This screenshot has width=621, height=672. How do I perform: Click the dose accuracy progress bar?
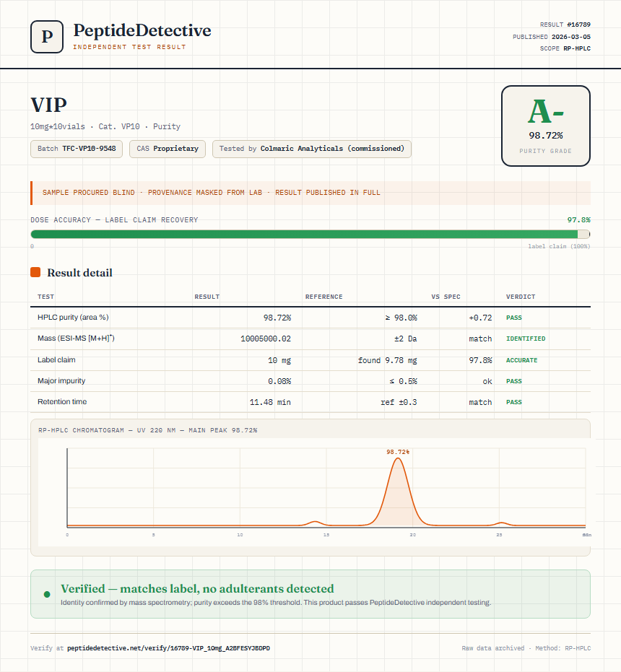pyautogui.click(x=310, y=234)
